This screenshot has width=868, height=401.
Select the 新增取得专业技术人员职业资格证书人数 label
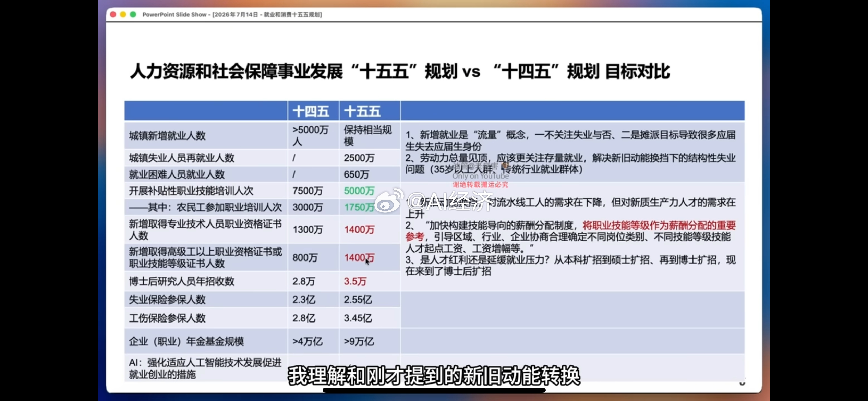pos(205,230)
